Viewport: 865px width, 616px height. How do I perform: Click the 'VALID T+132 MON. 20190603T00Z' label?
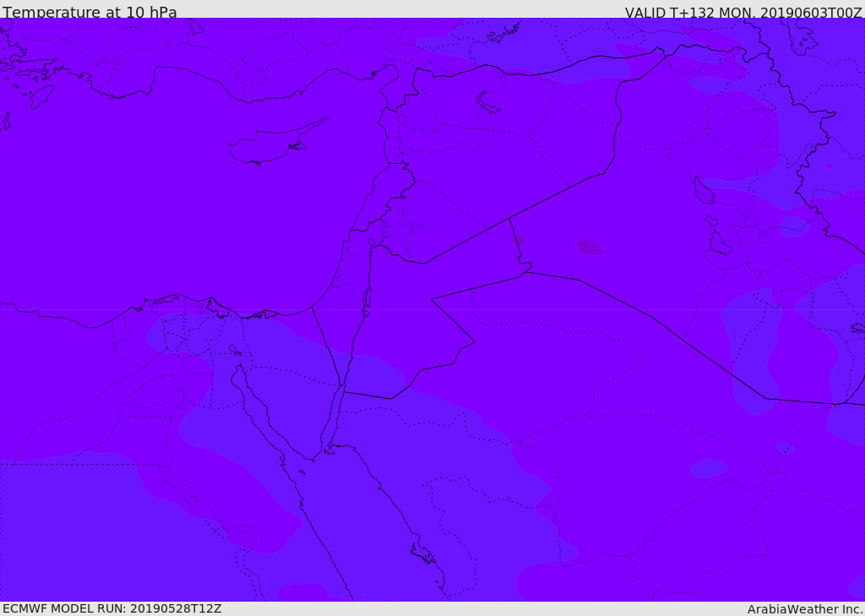743,12
